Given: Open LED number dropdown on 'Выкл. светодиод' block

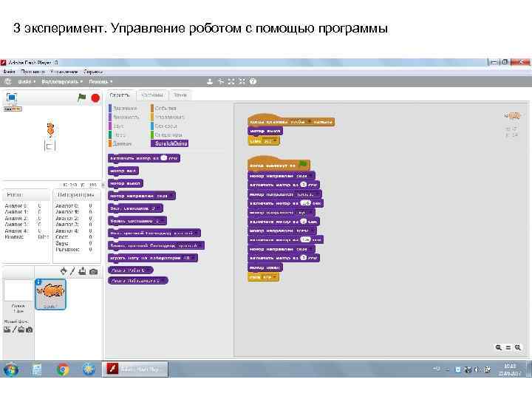Looking at the screenshot, I should pos(163,221).
